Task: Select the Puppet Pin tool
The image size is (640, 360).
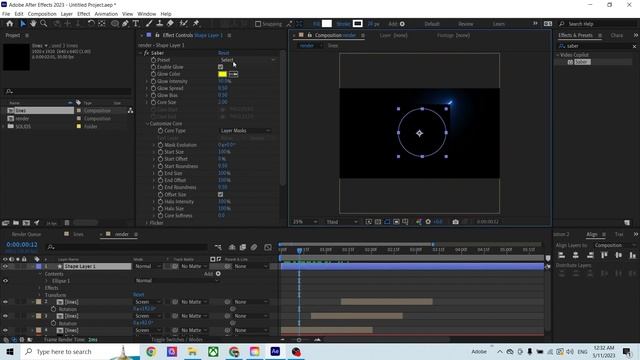Action: click(196, 24)
